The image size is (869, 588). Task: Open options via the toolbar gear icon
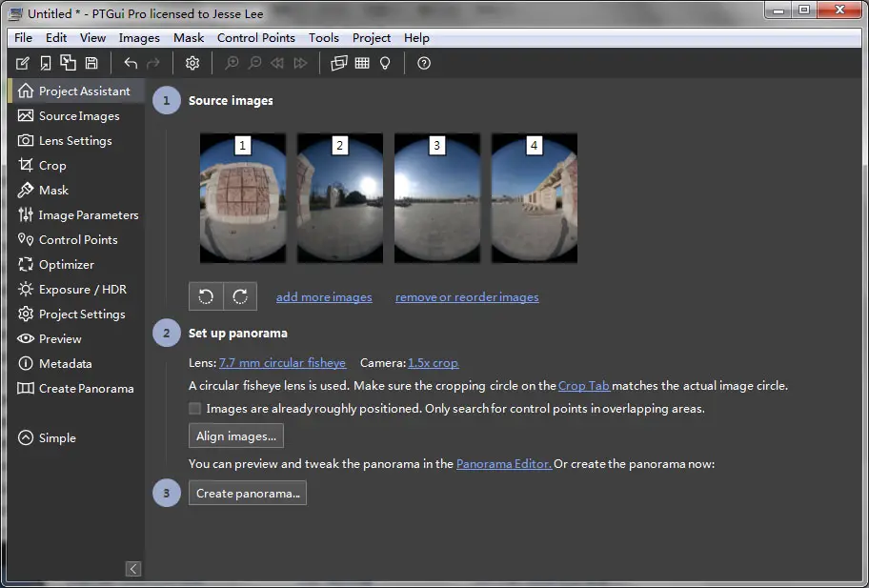[192, 63]
